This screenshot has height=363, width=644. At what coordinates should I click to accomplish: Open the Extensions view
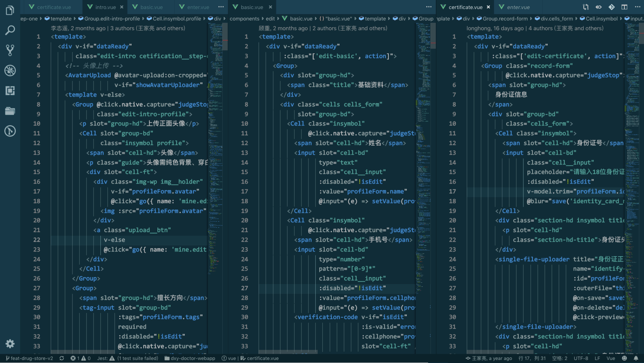coord(10,90)
